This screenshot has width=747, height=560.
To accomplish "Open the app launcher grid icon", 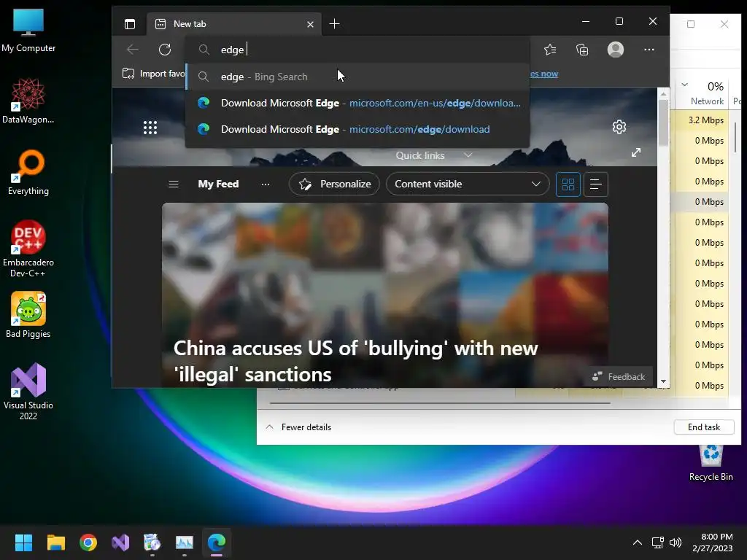I will pyautogui.click(x=150, y=127).
